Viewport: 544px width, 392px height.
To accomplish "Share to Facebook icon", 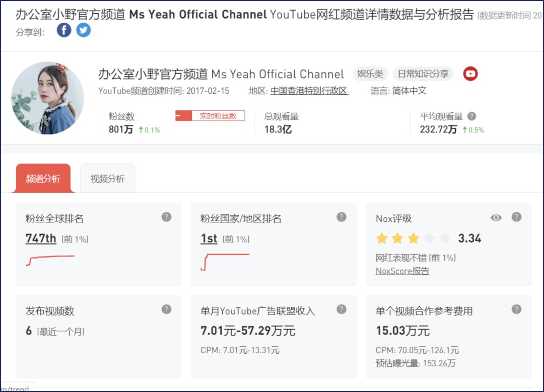I will click(x=64, y=31).
